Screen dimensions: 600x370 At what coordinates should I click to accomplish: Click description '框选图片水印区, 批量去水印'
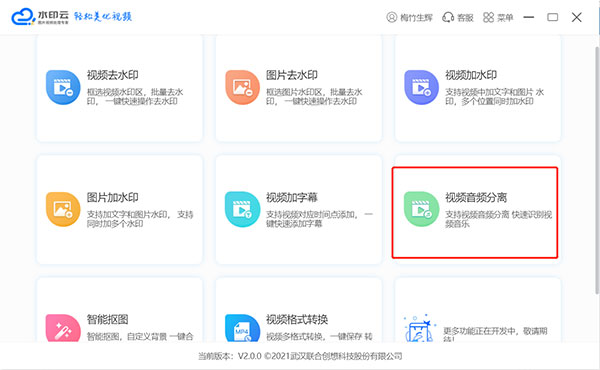[x=314, y=96]
